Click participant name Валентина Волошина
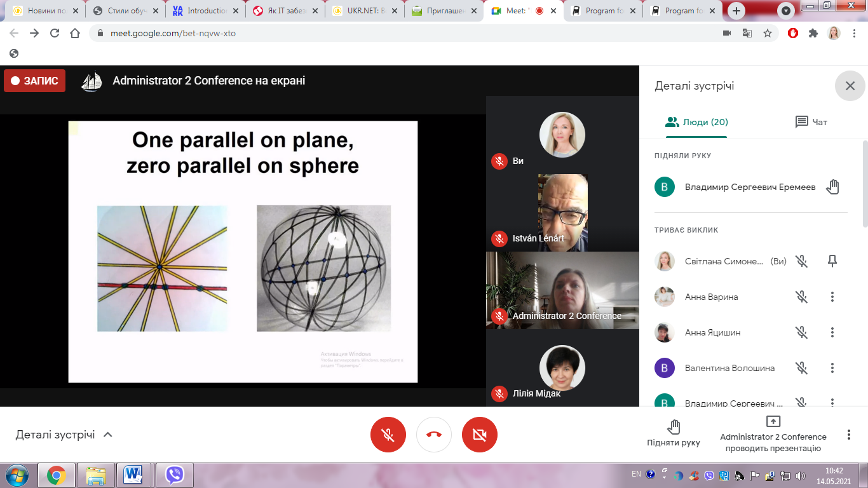The image size is (868, 488). (x=729, y=368)
